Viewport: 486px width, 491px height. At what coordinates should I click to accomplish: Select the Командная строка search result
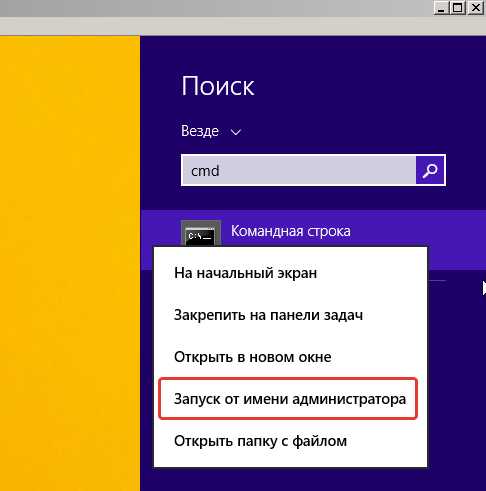(x=290, y=231)
